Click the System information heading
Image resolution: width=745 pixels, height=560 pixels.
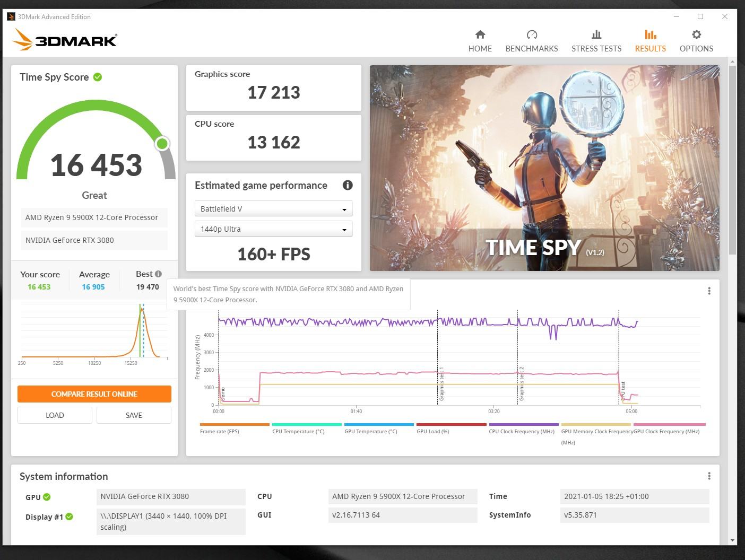(x=64, y=476)
